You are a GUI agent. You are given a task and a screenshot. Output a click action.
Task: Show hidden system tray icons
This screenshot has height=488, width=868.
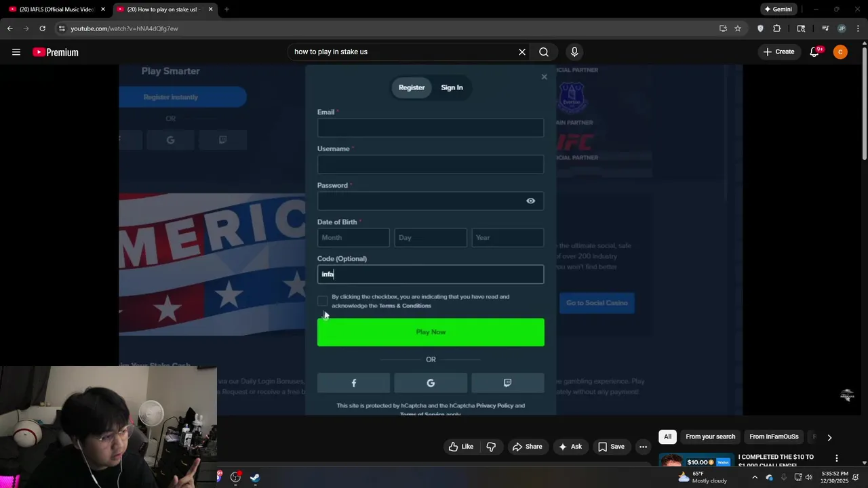coord(755,477)
